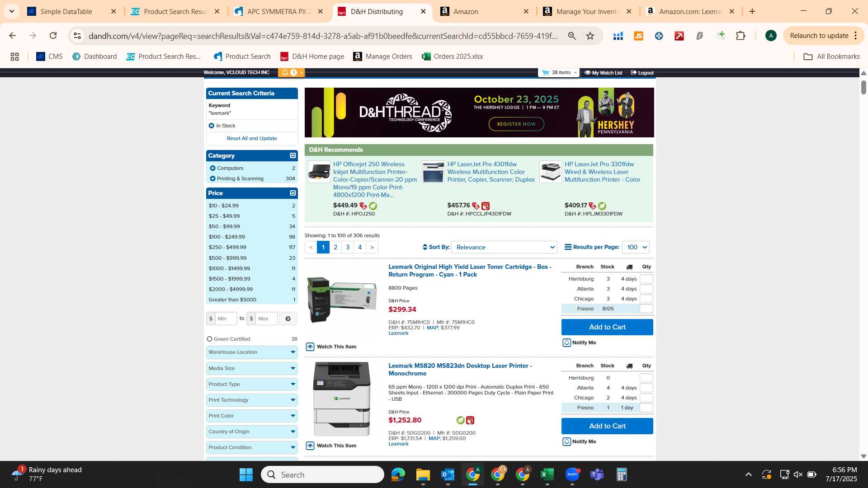Open the Manage Orders bookmark
868x488 pixels.
382,56
